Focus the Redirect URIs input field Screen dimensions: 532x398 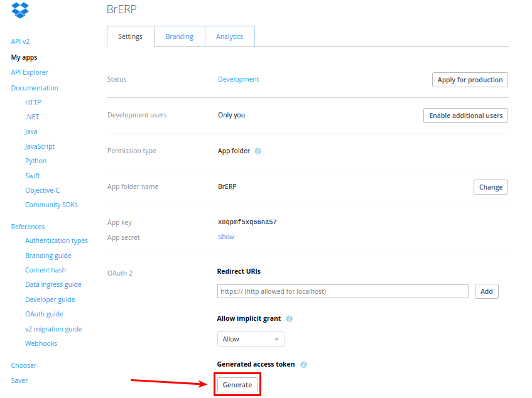pos(342,291)
